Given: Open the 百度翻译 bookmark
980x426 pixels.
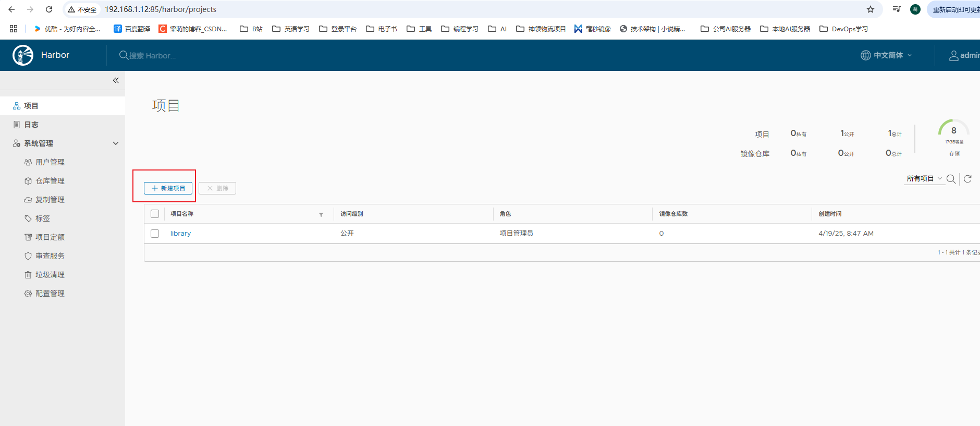Looking at the screenshot, I should (x=132, y=29).
